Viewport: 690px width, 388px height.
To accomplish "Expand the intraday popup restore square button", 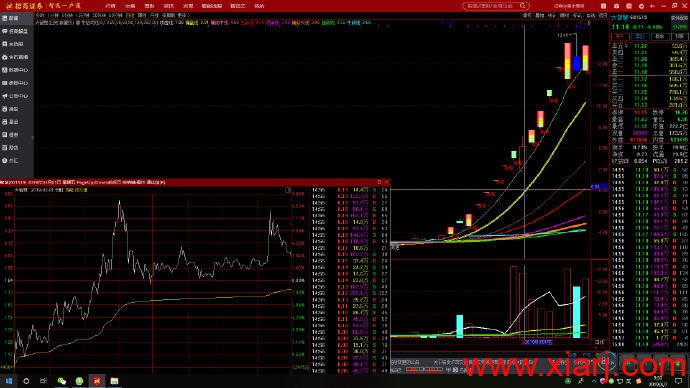I will click(x=379, y=182).
